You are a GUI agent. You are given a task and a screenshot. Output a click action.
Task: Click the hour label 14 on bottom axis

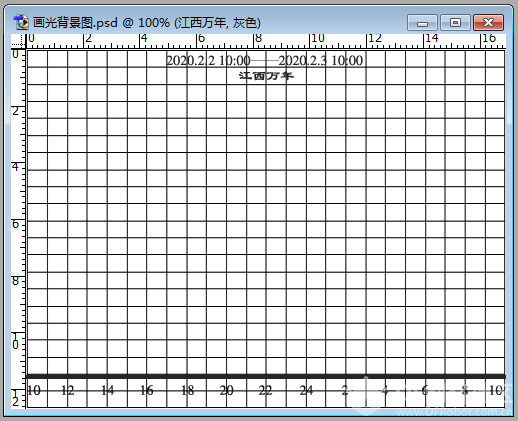pos(107,390)
